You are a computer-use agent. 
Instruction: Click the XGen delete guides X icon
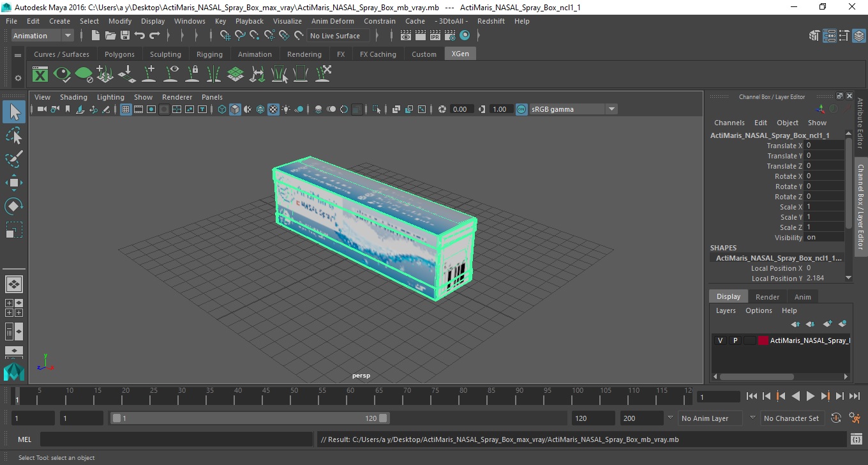tap(323, 74)
